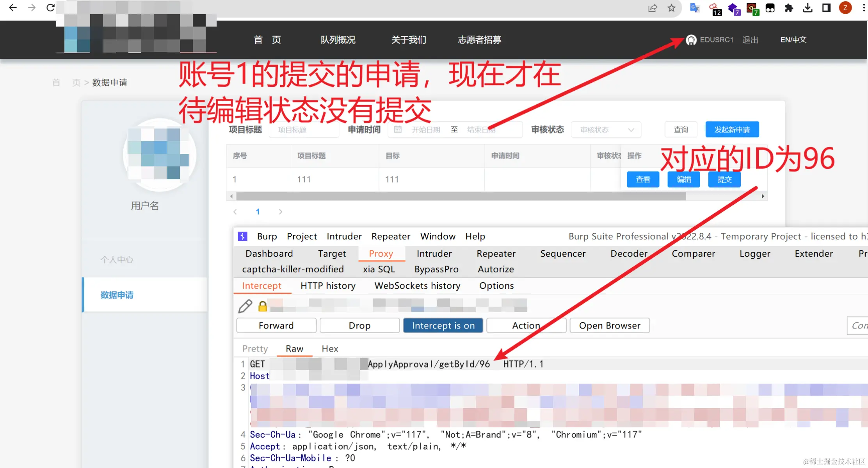Open the extensions puzzle piece menu
Screen dimensions: 868x468
[789, 8]
